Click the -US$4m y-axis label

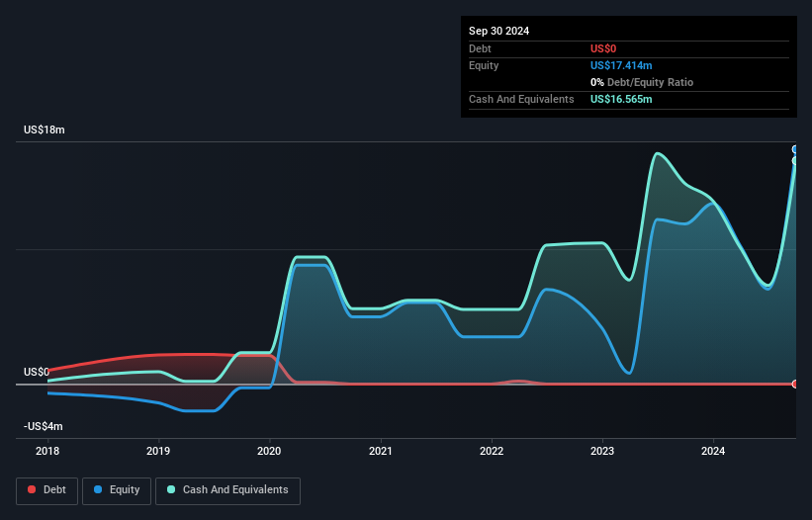tap(43, 426)
